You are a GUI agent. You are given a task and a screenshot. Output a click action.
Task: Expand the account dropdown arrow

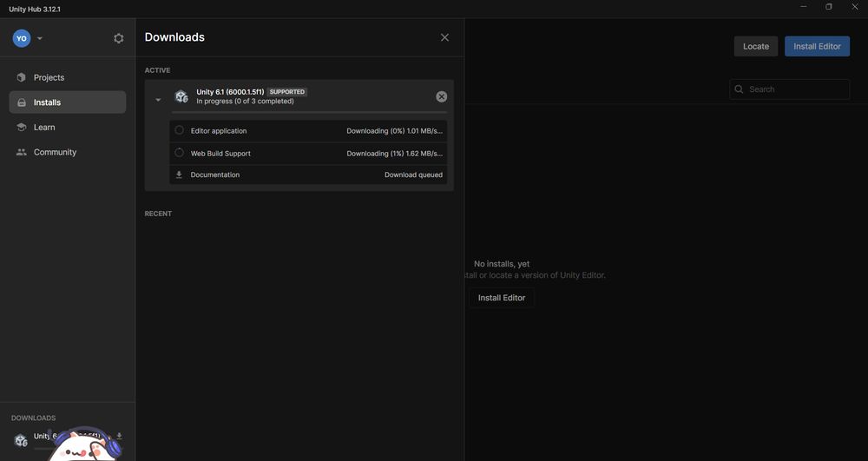[x=40, y=38]
